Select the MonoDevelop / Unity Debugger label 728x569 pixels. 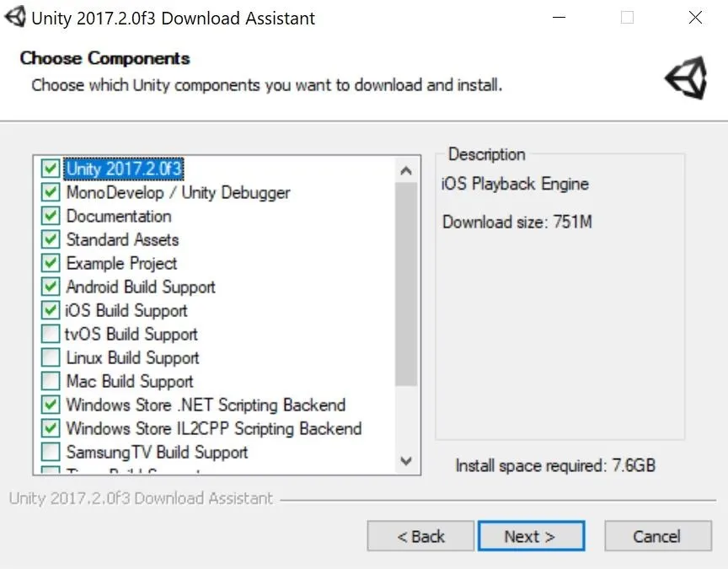(x=179, y=193)
